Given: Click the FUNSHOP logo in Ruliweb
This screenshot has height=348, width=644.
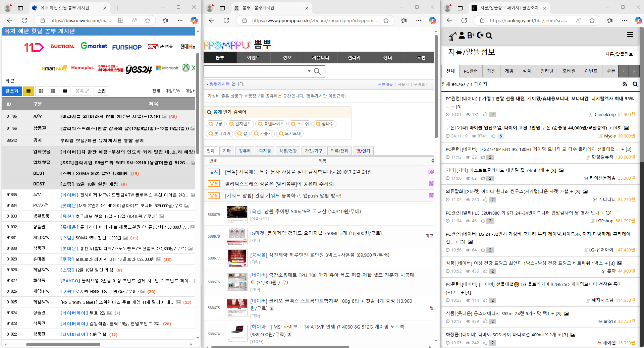Looking at the screenshot, I should point(127,47).
